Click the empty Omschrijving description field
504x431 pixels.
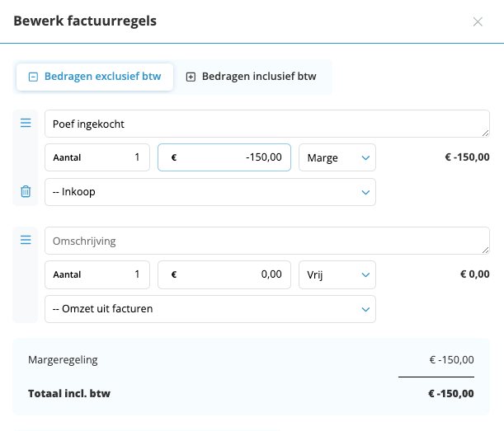tap(267, 241)
